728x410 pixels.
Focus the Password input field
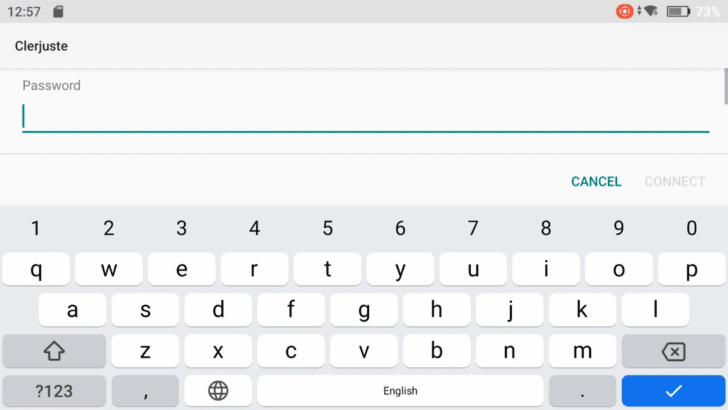tap(366, 117)
